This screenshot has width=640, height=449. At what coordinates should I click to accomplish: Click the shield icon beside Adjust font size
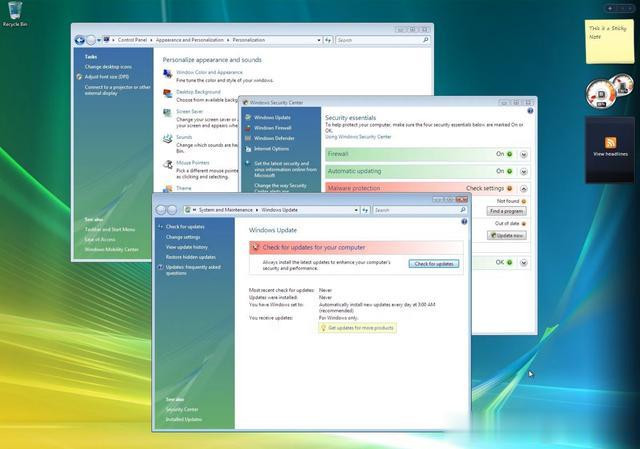point(79,77)
